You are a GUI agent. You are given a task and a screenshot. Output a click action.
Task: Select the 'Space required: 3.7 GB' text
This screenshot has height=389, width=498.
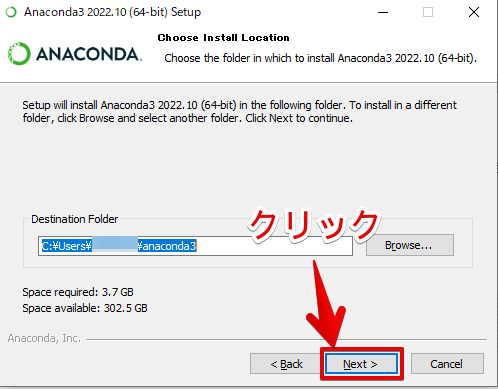[78, 292]
